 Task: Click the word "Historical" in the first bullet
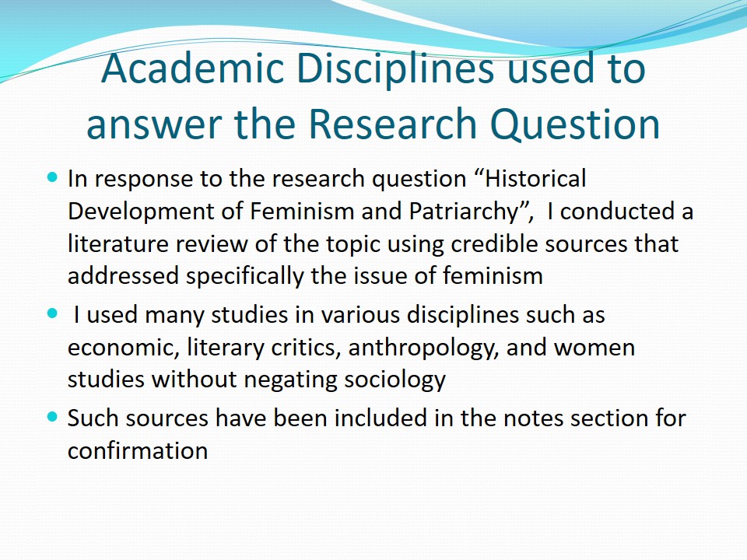(536, 179)
